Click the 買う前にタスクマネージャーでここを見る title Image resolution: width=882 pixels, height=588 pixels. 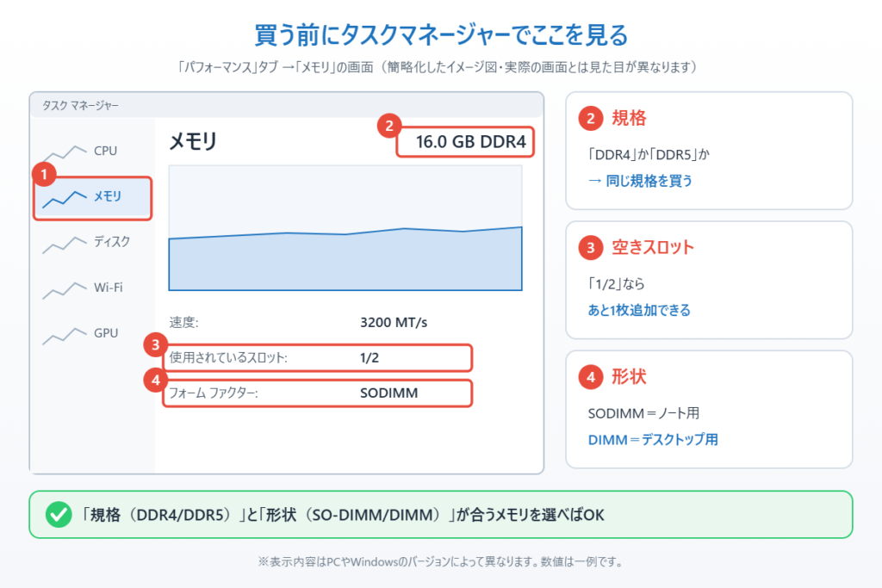pyautogui.click(x=441, y=34)
